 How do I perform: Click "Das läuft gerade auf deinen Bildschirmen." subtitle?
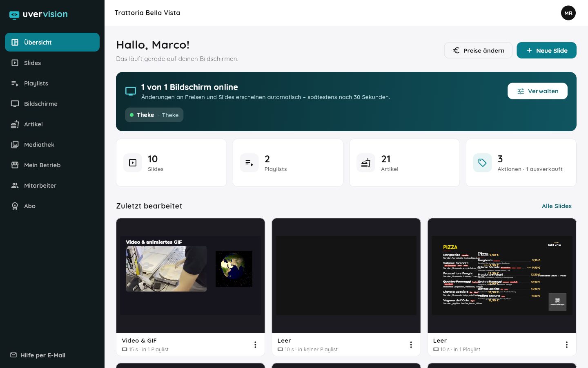(177, 58)
